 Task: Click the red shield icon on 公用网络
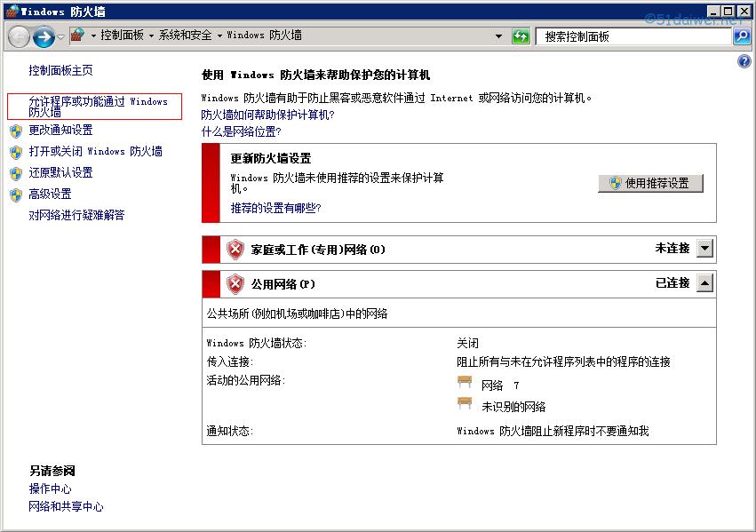tap(235, 283)
